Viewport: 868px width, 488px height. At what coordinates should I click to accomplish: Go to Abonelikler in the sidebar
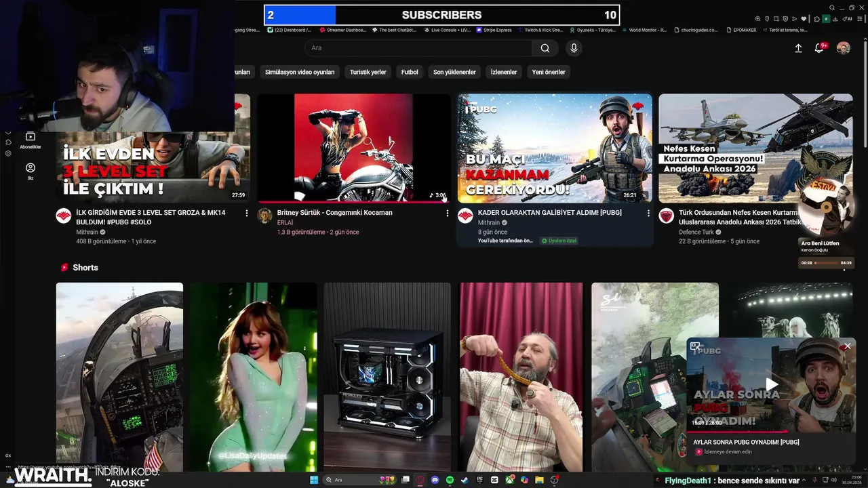[x=31, y=140]
